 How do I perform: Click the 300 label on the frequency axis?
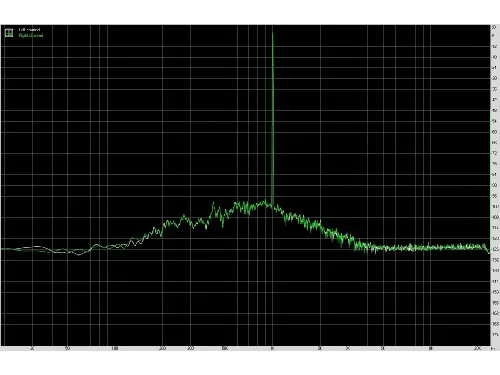coord(190,349)
